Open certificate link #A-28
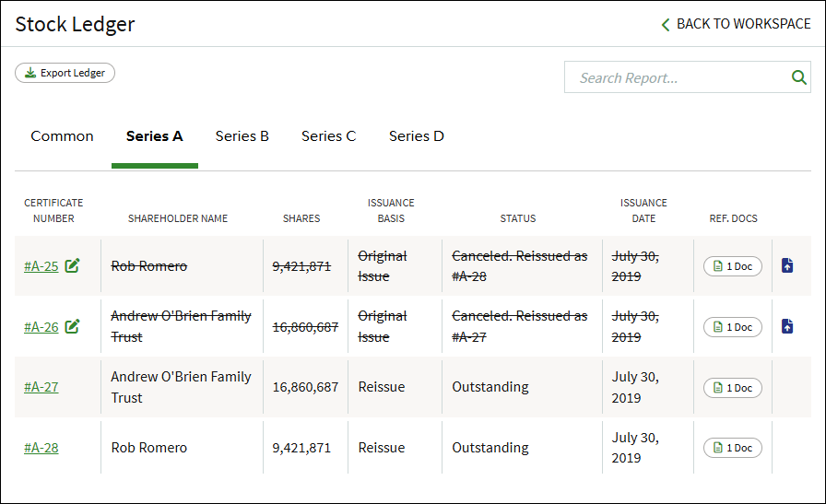This screenshot has width=826, height=504. point(41,448)
